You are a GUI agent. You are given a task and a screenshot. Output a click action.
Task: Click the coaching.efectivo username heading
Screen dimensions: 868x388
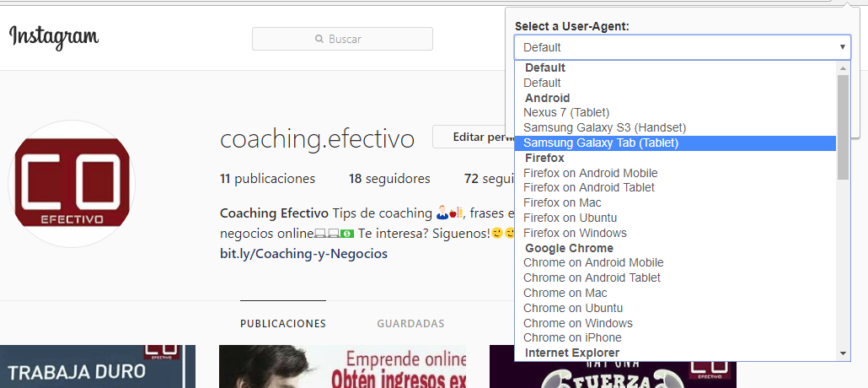(317, 139)
